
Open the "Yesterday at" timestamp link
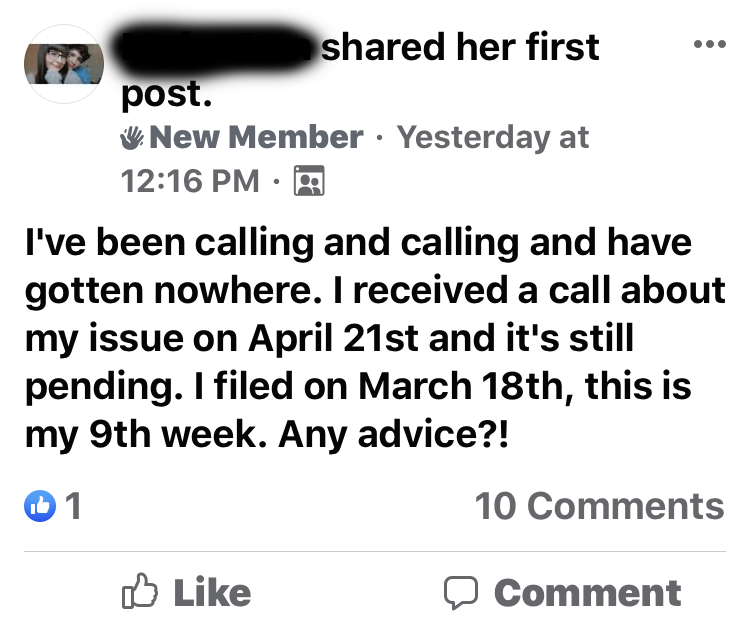pos(493,138)
